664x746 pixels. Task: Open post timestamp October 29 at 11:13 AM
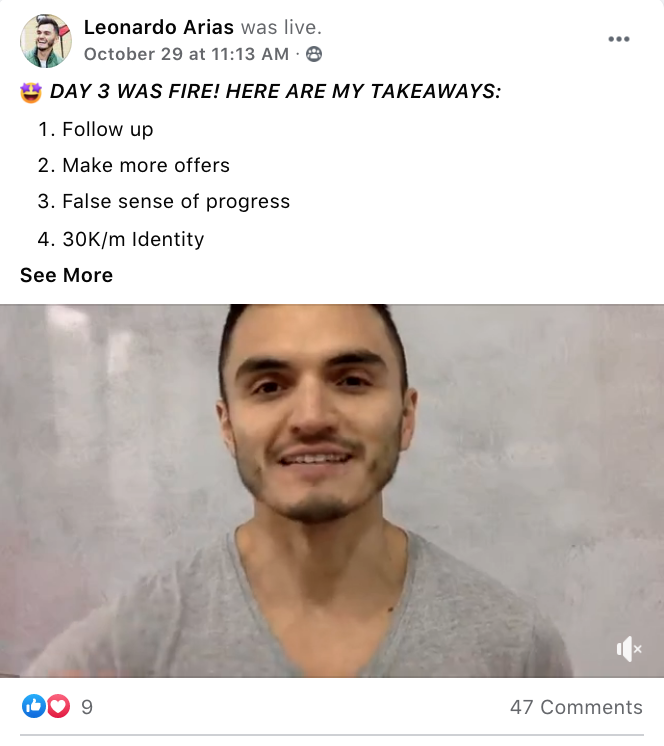click(x=186, y=54)
